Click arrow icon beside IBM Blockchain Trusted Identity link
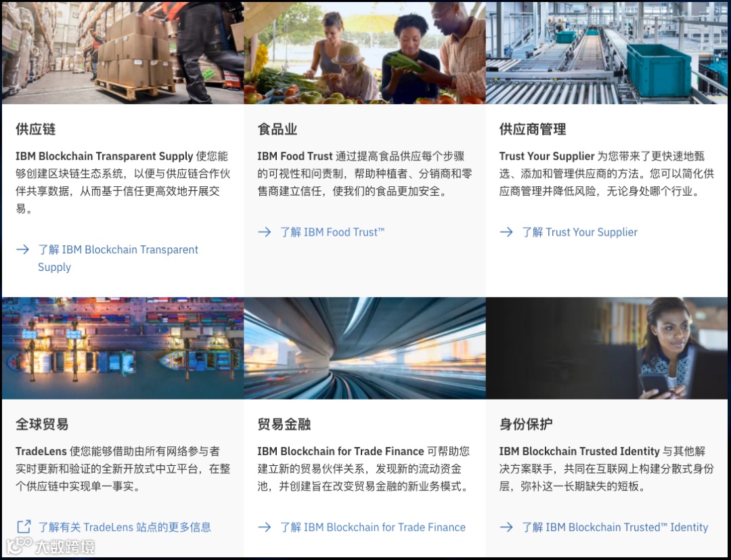This screenshot has width=731, height=560. click(506, 527)
